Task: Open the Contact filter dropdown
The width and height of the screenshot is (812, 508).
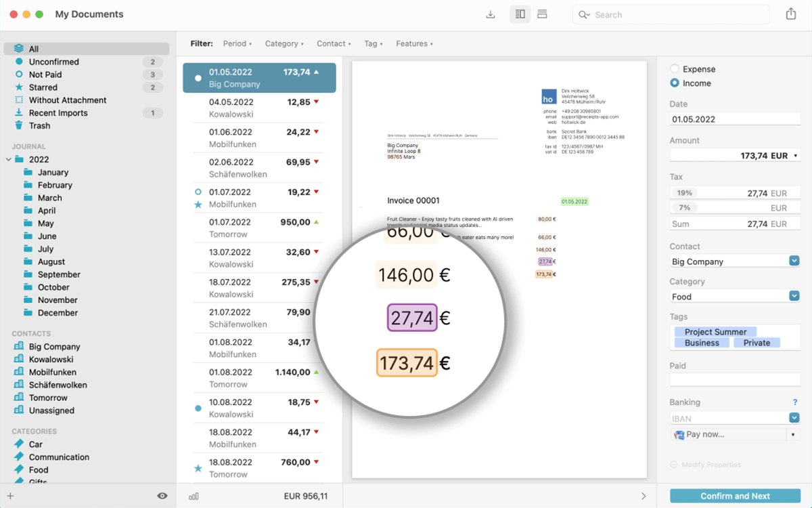Action: coord(334,43)
